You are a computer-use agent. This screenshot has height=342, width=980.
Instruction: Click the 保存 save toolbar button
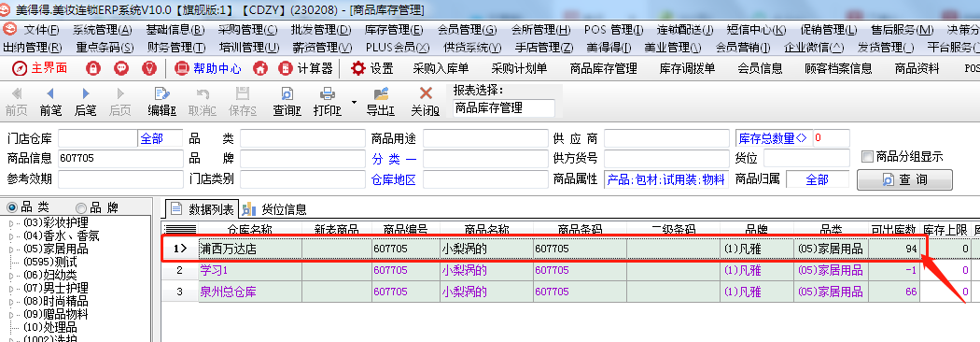click(243, 102)
